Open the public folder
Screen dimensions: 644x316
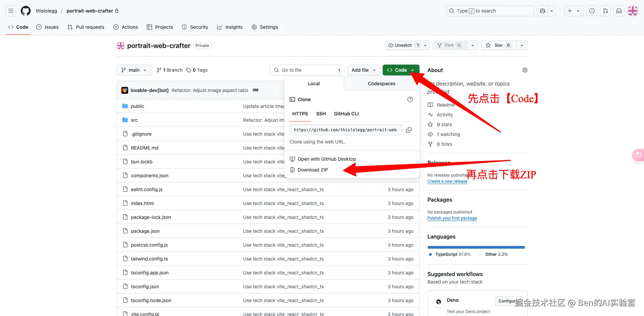click(138, 106)
